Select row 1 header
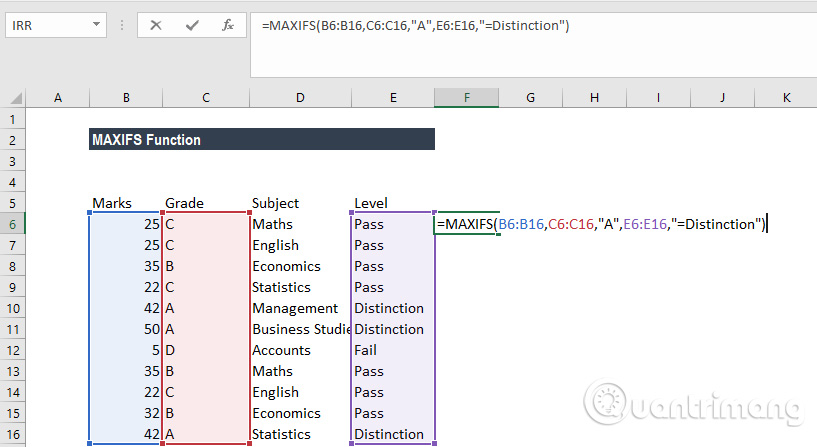817x447 pixels. point(13,119)
